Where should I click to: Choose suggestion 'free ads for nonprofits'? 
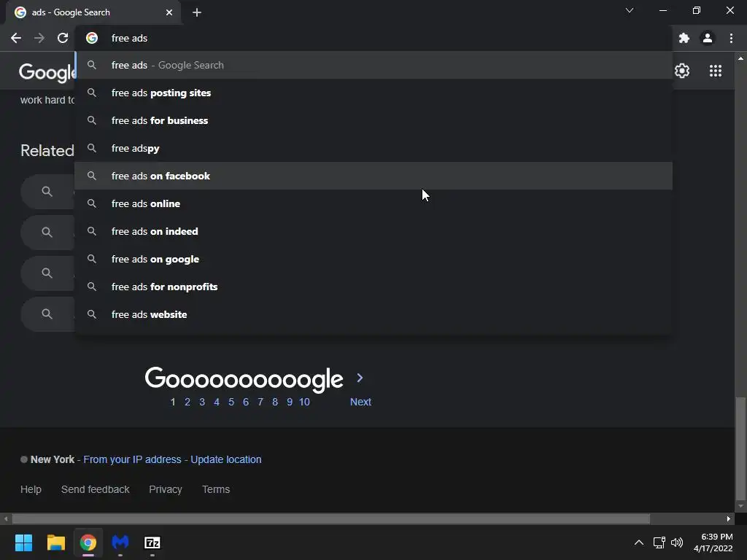pyautogui.click(x=373, y=287)
